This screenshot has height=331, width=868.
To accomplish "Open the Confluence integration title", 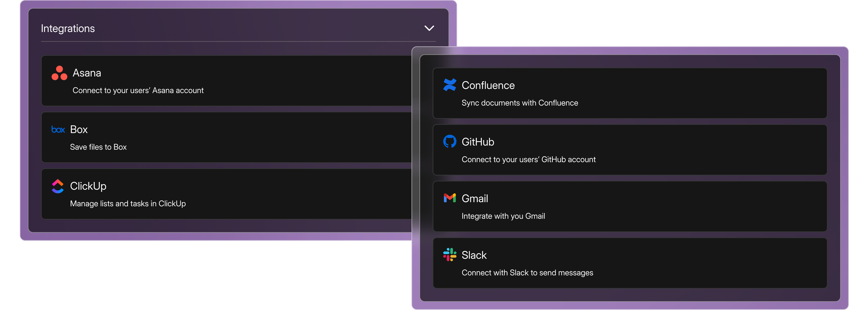I will coord(488,86).
